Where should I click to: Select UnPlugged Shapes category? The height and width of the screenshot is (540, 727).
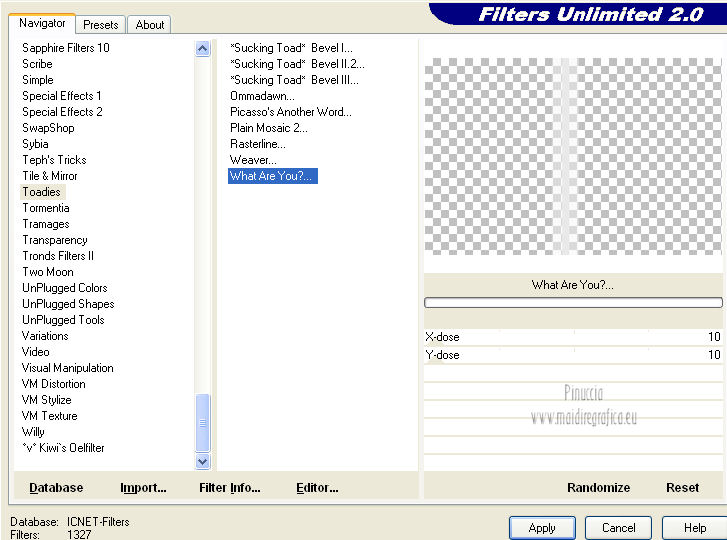(x=68, y=304)
